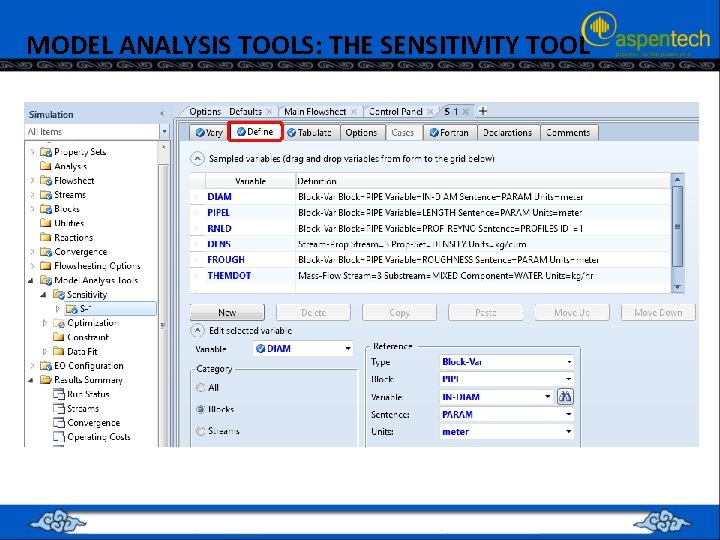The width and height of the screenshot is (720, 540).
Task: Click the Flowsheet folder icon
Action: pos(45,180)
